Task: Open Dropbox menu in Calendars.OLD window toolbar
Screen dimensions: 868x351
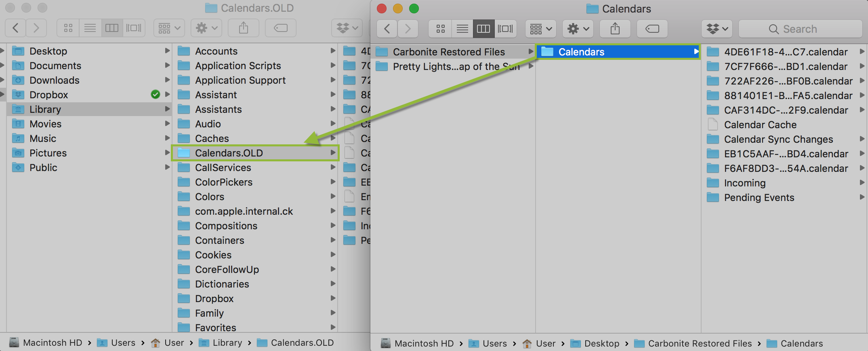Action: tap(347, 28)
